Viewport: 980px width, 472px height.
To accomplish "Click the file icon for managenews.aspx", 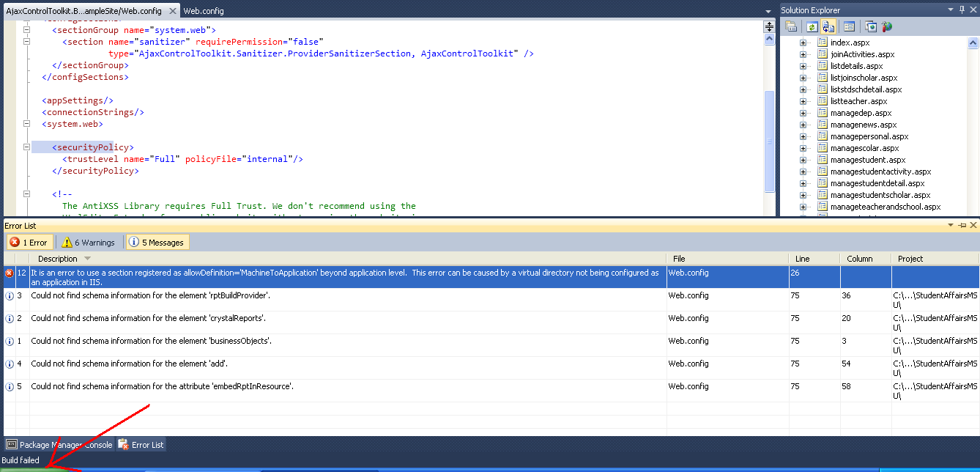I will [x=823, y=125].
